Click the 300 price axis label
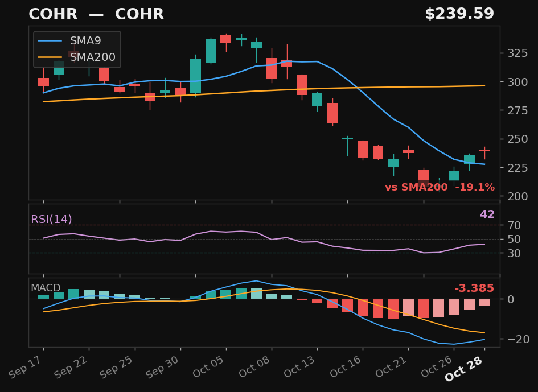Screen dimensions: 538x392 coord(518,82)
